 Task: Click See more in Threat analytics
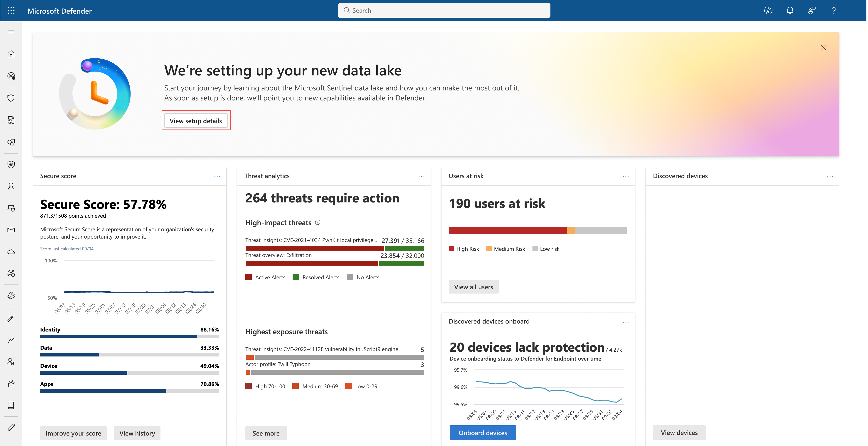266,433
